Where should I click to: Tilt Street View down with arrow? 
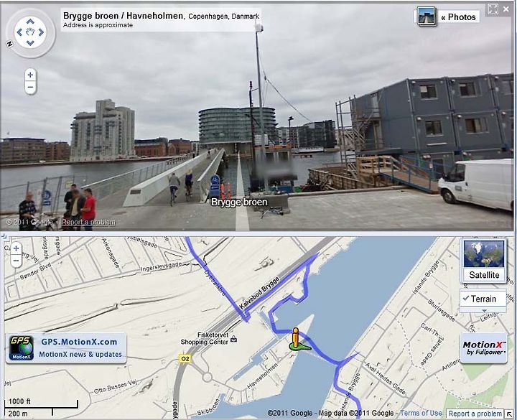(x=30, y=43)
